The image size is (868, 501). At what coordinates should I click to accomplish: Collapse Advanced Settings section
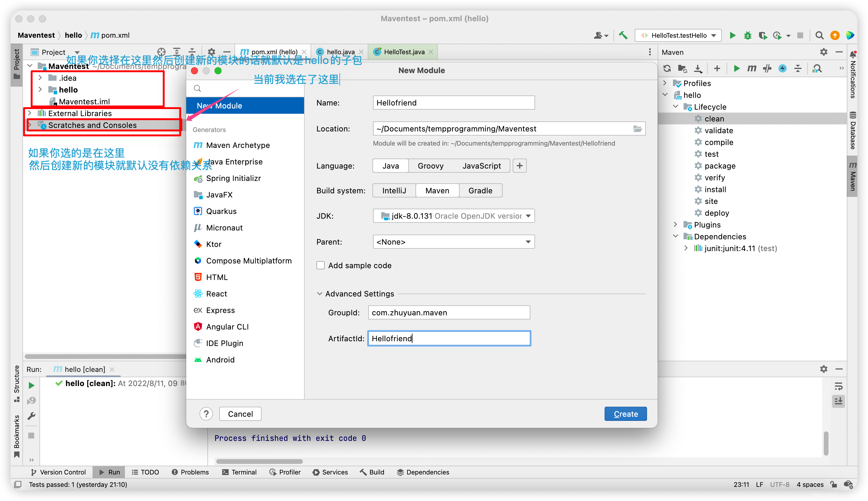pos(319,294)
